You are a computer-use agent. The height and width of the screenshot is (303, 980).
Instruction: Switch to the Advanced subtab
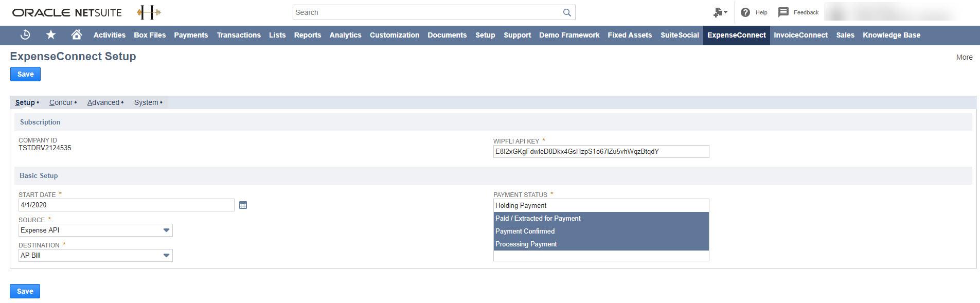pos(103,102)
